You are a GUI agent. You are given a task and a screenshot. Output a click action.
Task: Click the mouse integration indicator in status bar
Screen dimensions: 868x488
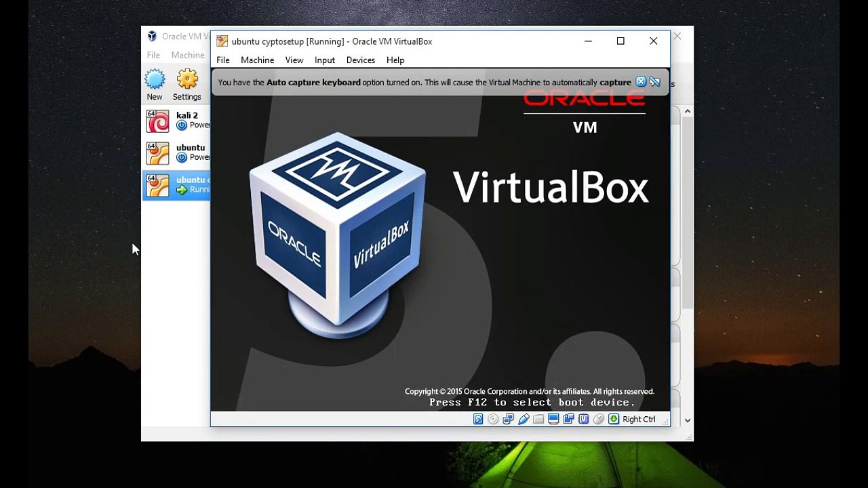point(599,420)
